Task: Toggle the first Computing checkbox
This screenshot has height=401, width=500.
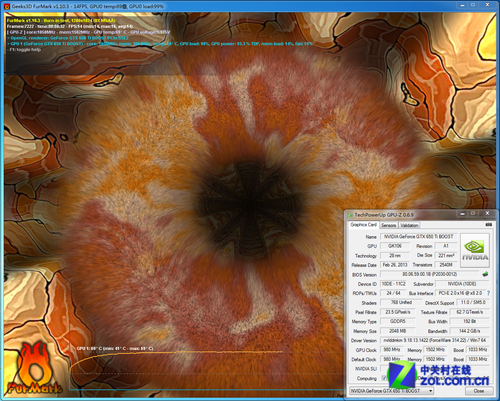Action: 384,378
